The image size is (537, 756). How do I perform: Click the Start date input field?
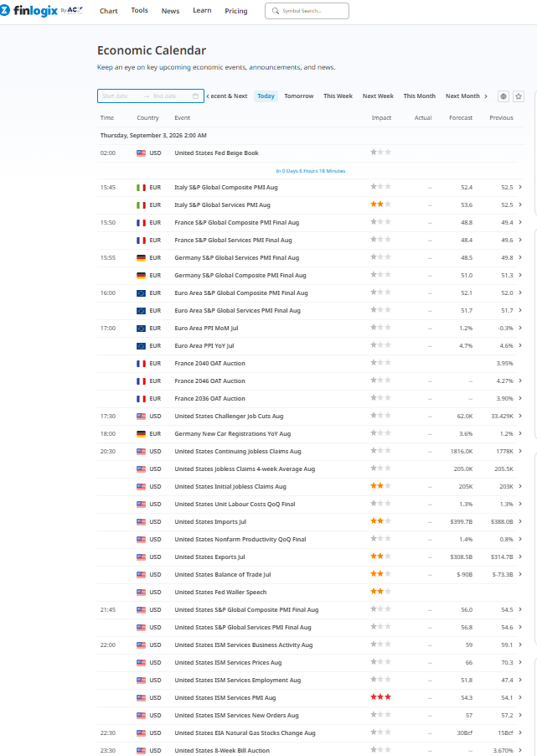(x=121, y=96)
